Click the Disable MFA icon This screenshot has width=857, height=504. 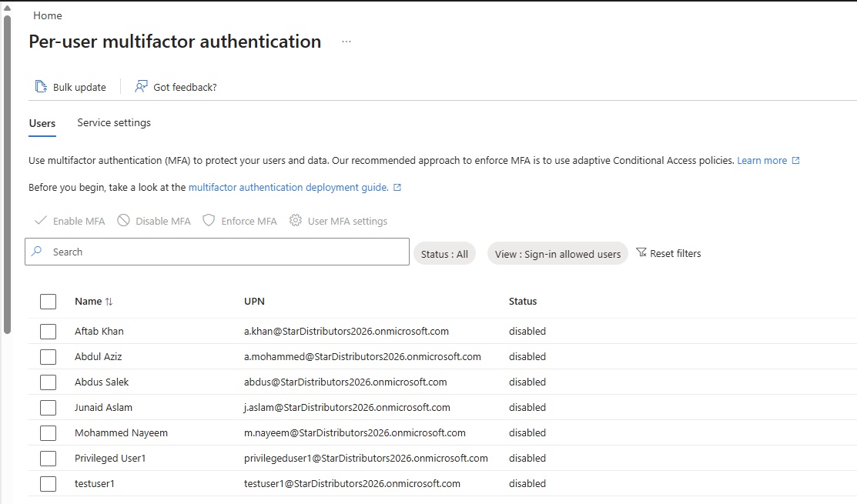[123, 221]
